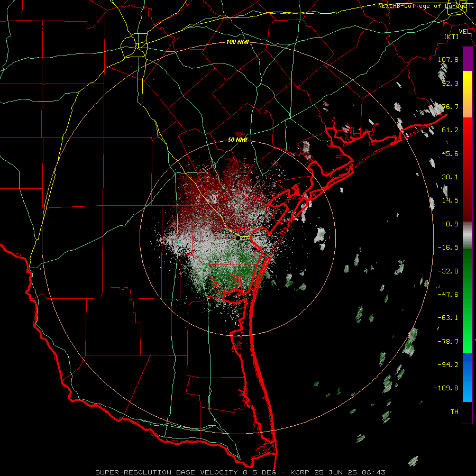The image size is (476, 476).
Task: Click the 61.2 value on velocity scale
Action: coord(450,130)
